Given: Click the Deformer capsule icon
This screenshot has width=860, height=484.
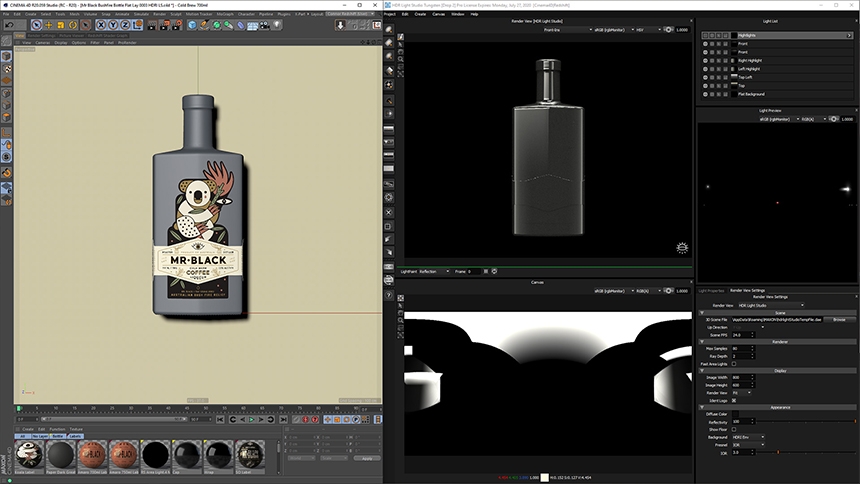Looking at the screenshot, I should pyautogui.click(x=240, y=25).
